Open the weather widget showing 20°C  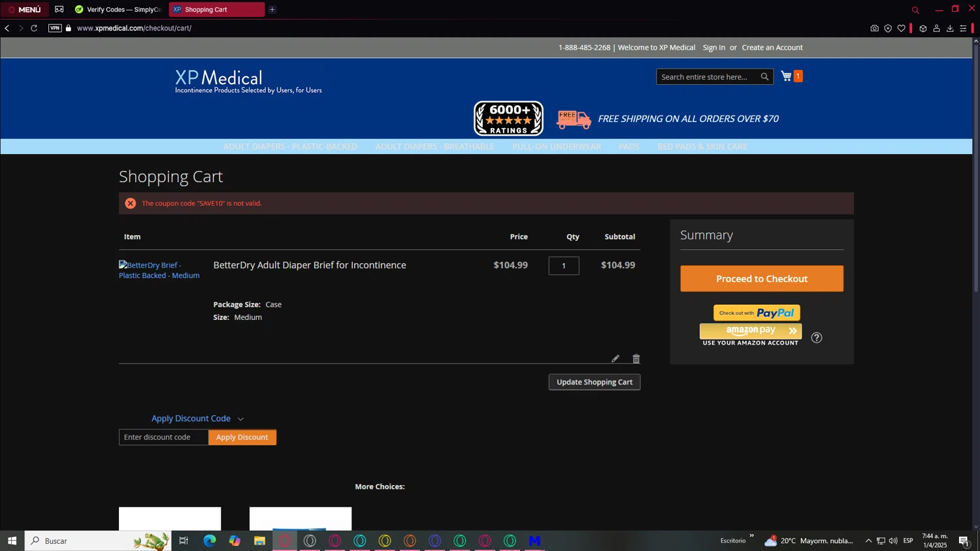coord(809,541)
